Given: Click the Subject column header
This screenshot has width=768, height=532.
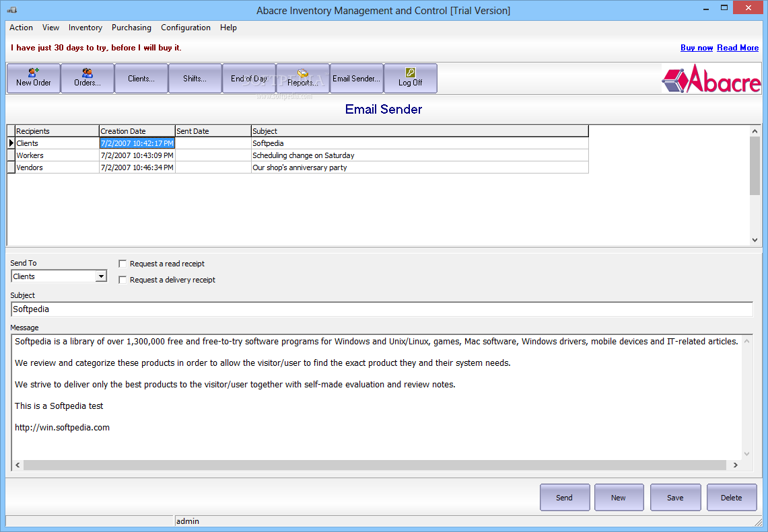Looking at the screenshot, I should (x=420, y=131).
